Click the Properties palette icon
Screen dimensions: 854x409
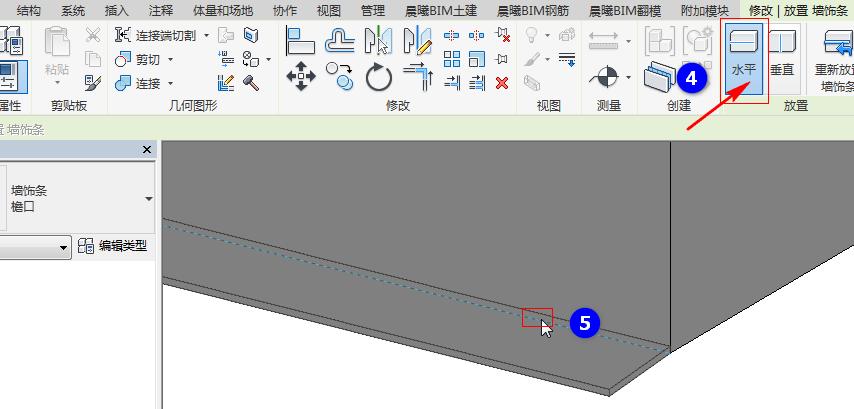tap(9, 76)
